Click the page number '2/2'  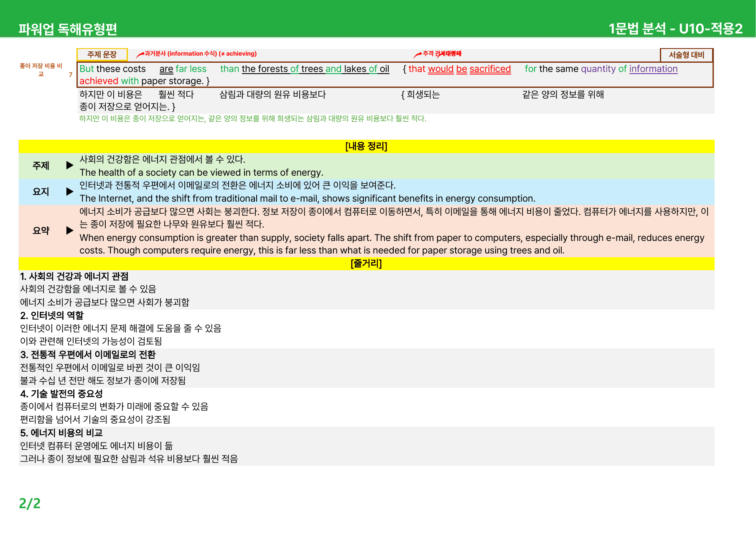pos(30,503)
